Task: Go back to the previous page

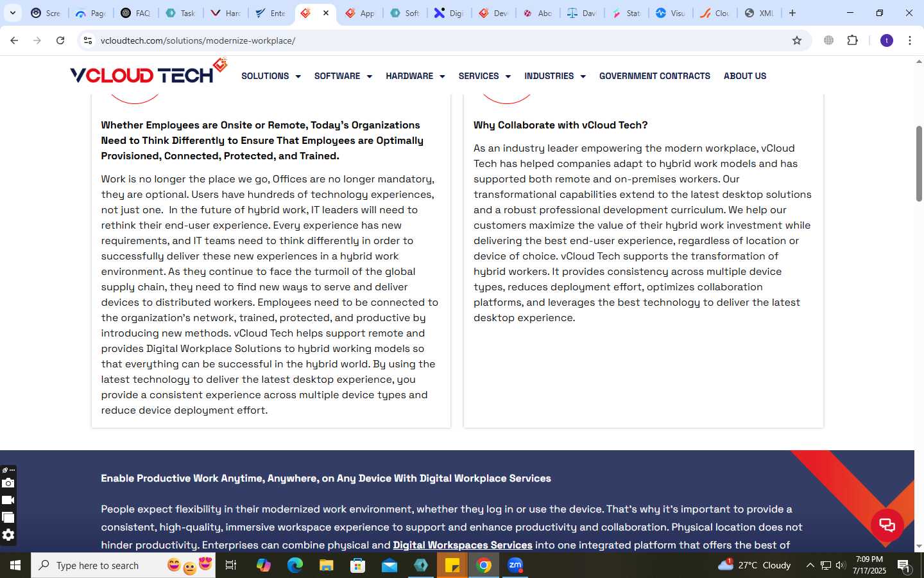Action: (x=14, y=40)
